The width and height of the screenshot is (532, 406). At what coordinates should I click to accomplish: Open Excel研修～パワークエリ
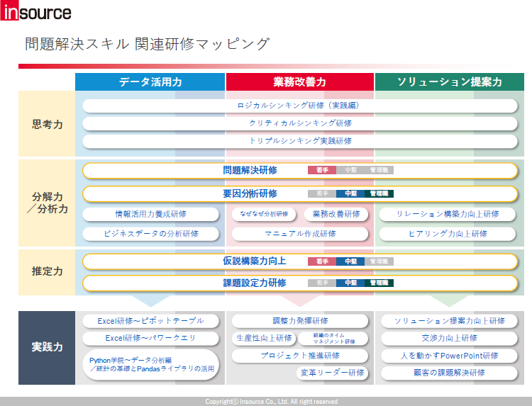pyautogui.click(x=150, y=338)
